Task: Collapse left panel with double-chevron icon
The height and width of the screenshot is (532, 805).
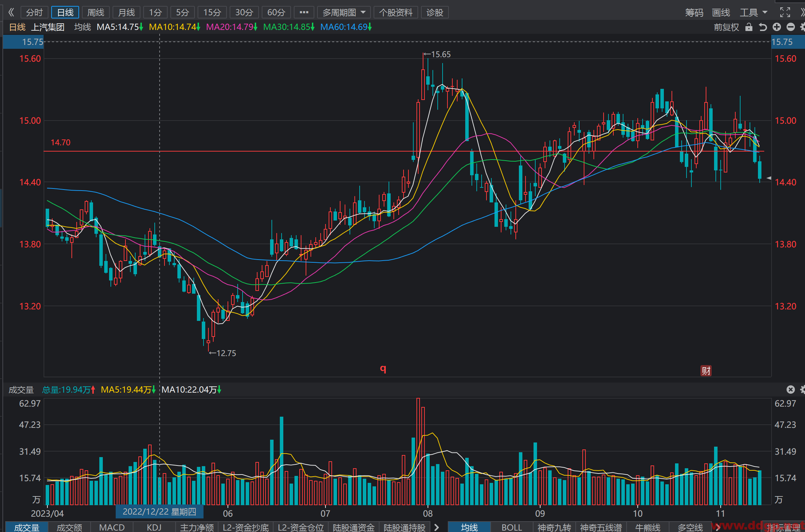Action: pyautogui.click(x=11, y=12)
